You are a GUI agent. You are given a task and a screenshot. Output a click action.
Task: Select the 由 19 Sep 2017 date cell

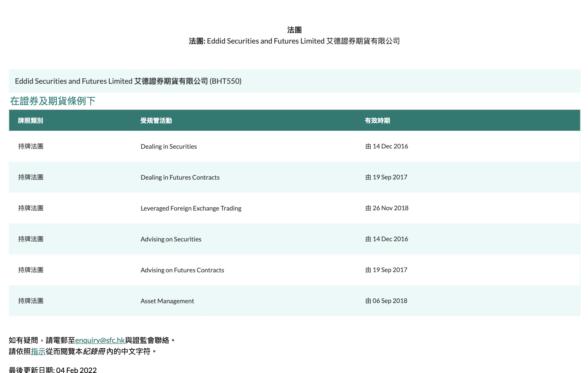point(386,177)
